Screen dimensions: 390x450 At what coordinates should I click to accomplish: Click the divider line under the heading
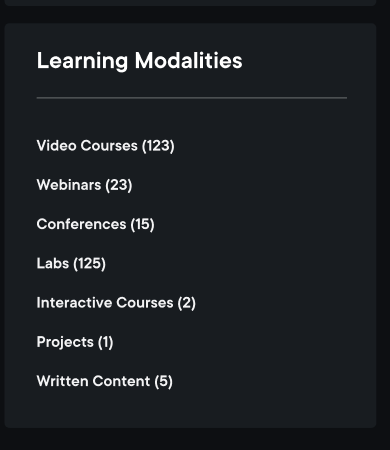tap(192, 98)
